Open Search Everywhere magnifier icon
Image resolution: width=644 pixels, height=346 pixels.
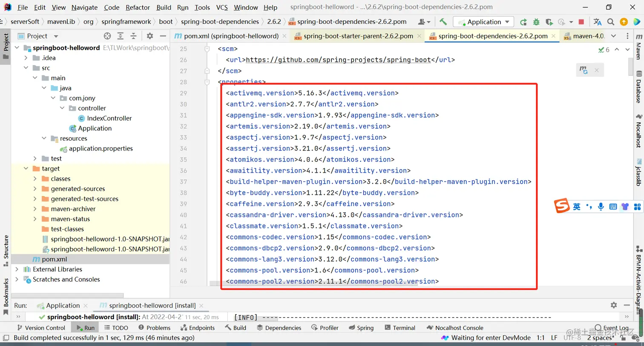(611, 22)
